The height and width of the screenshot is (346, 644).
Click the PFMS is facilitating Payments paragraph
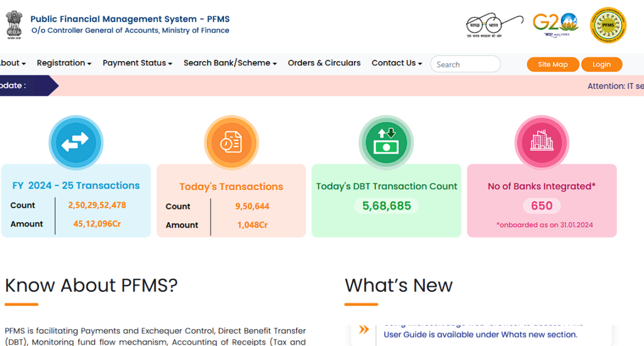click(x=155, y=336)
